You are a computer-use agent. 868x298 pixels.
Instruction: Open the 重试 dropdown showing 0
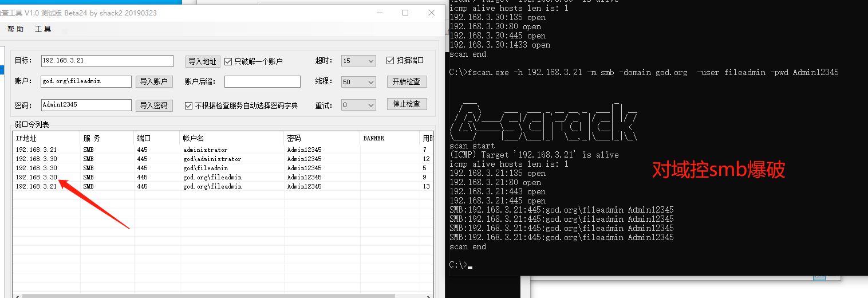coord(358,105)
